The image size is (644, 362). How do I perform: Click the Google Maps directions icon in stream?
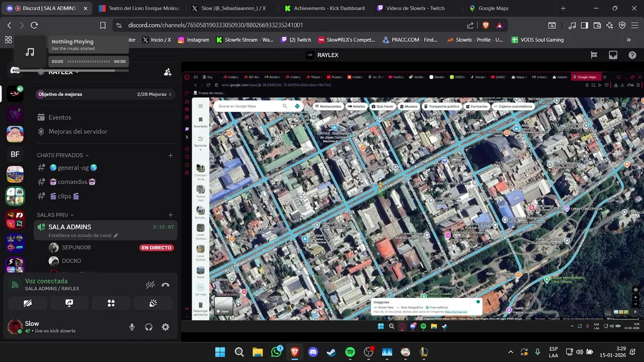(297, 106)
